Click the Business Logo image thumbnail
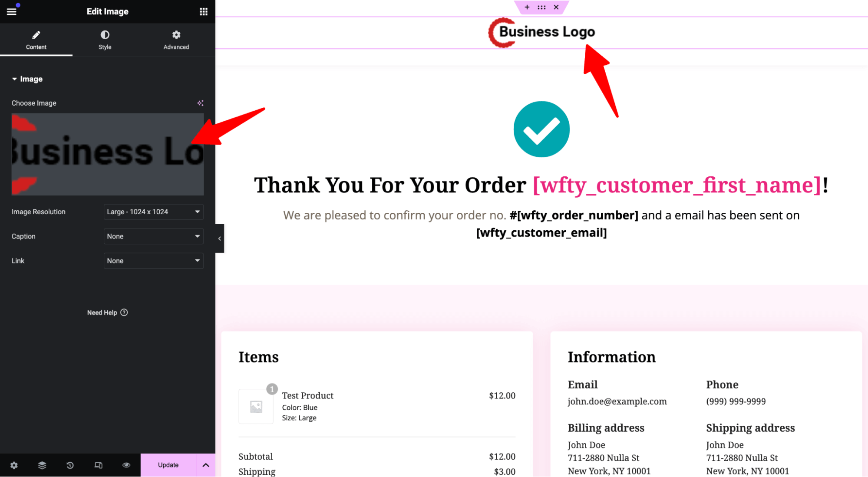Viewport: 868px width, 477px height. coord(107,153)
